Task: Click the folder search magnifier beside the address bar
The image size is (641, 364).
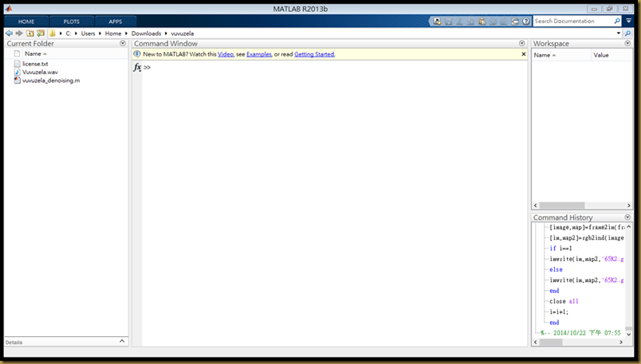Action: tap(628, 33)
